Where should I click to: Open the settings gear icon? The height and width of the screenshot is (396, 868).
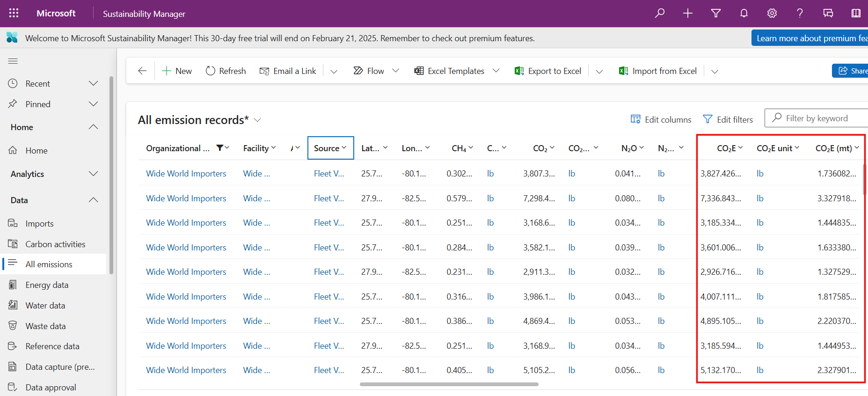772,13
